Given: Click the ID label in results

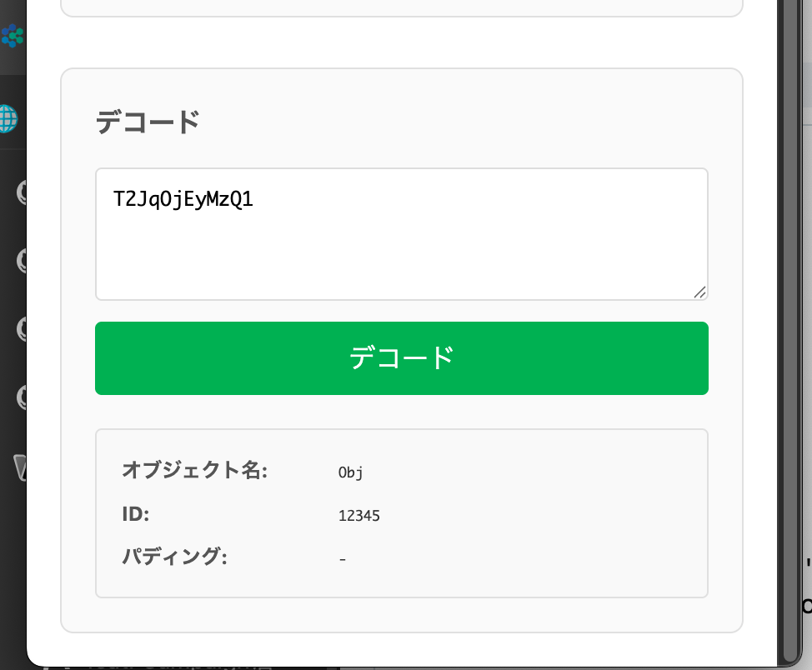Looking at the screenshot, I should pyautogui.click(x=136, y=514).
